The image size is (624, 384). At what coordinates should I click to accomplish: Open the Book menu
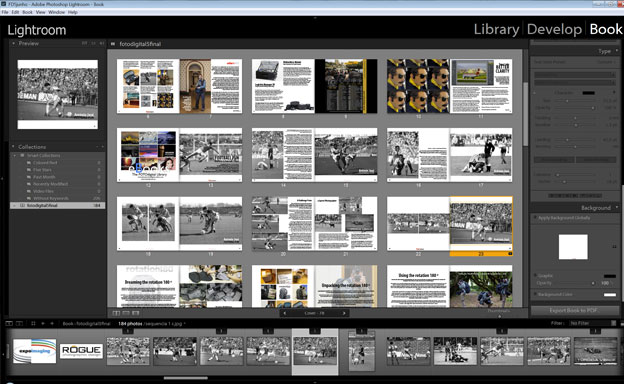[27, 12]
